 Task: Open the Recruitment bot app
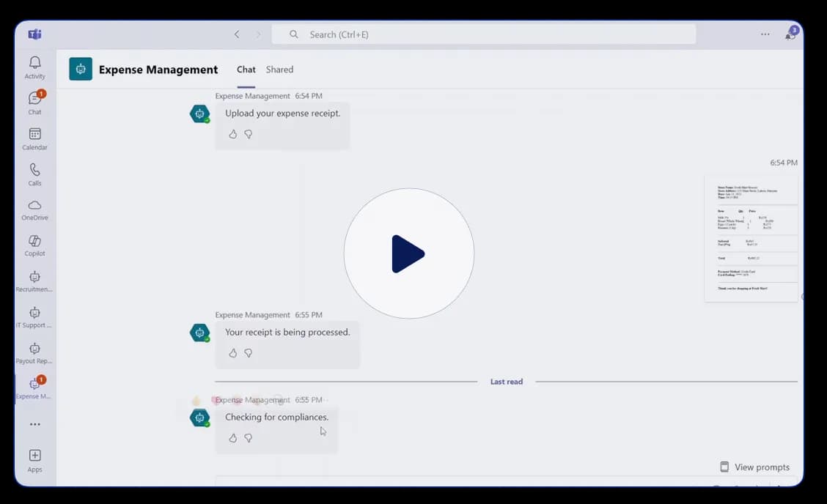34,281
